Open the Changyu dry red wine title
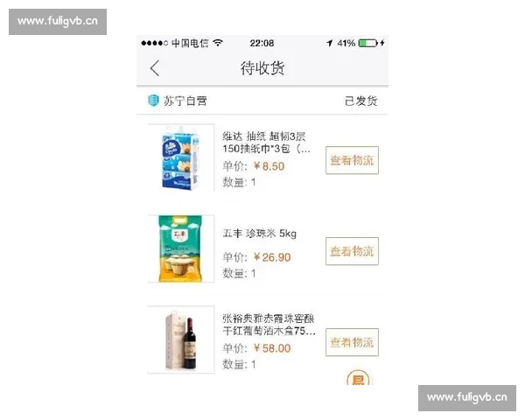This screenshot has height=420, width=525. click(x=269, y=325)
